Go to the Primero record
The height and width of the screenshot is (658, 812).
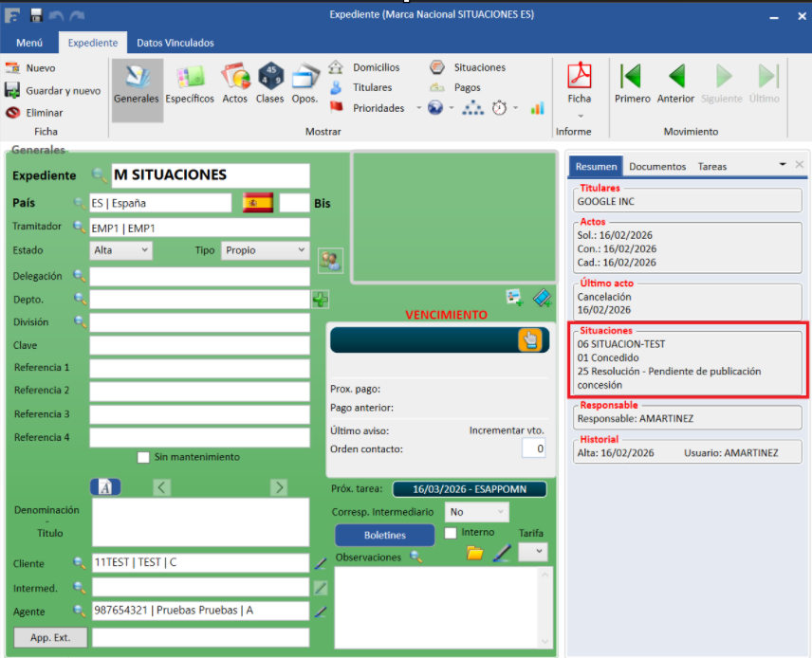point(632,82)
